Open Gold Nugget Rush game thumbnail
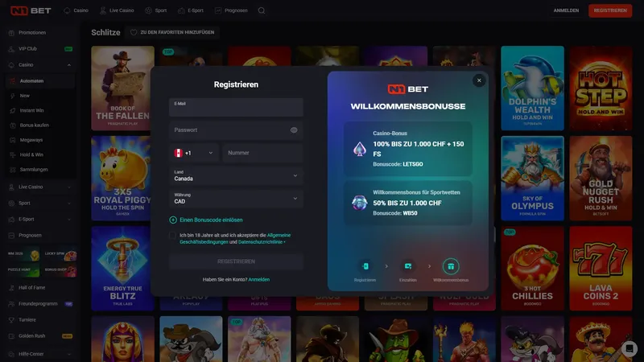Image resolution: width=644 pixels, height=362 pixels. (601, 179)
